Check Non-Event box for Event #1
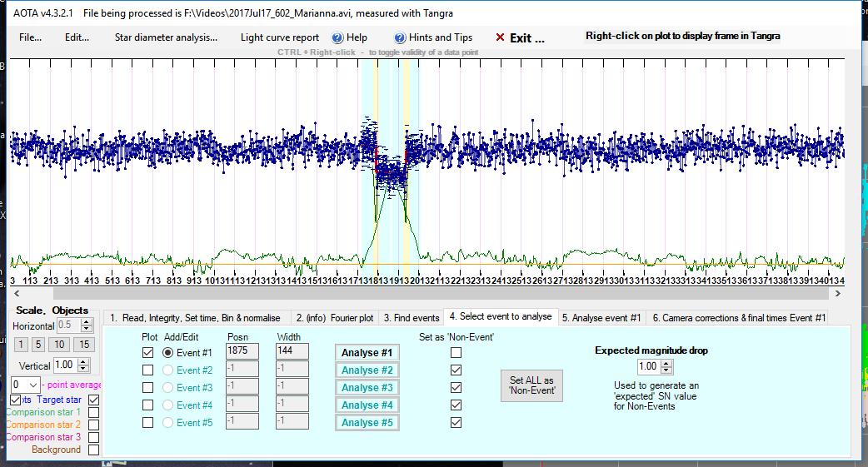The image size is (868, 467). (456, 352)
